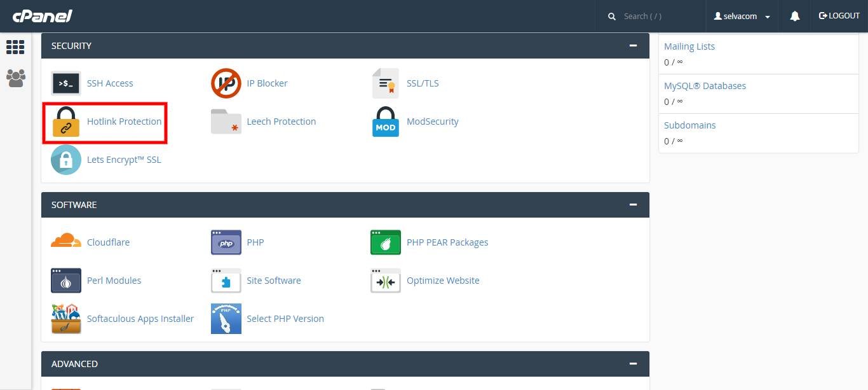Screen dimensions: 868x390
Task: Open the Lets Encrypt SSL link
Action: [x=124, y=160]
